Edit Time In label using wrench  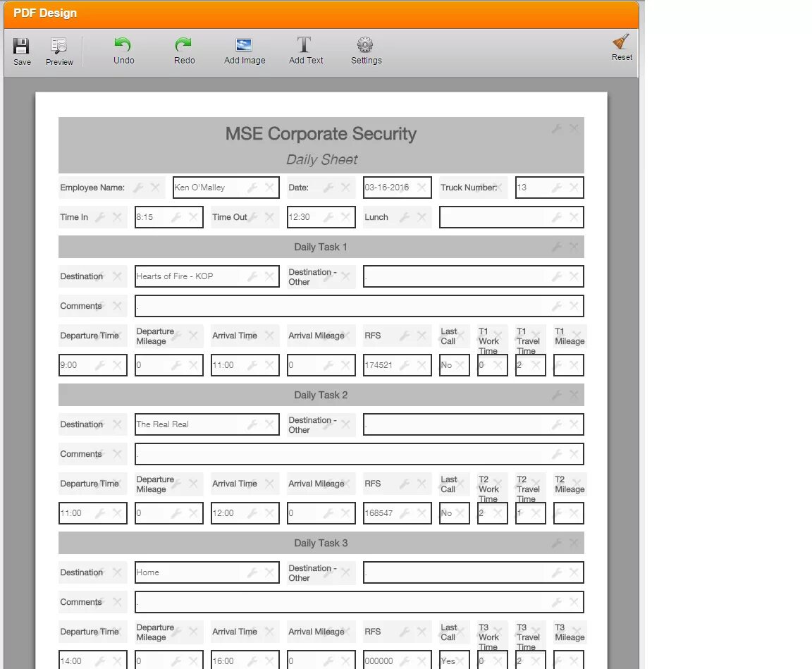click(101, 217)
